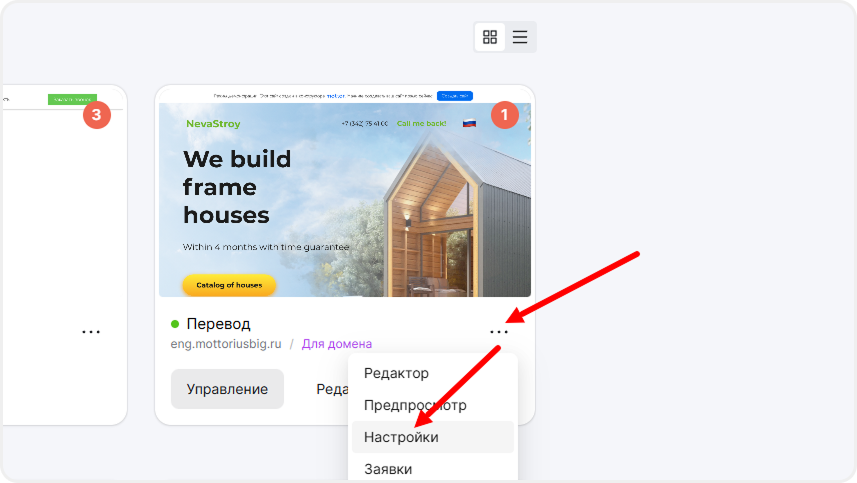Image resolution: width=857 pixels, height=483 pixels.
Task: Open three-dot menu on left site card
Action: pyautogui.click(x=91, y=332)
